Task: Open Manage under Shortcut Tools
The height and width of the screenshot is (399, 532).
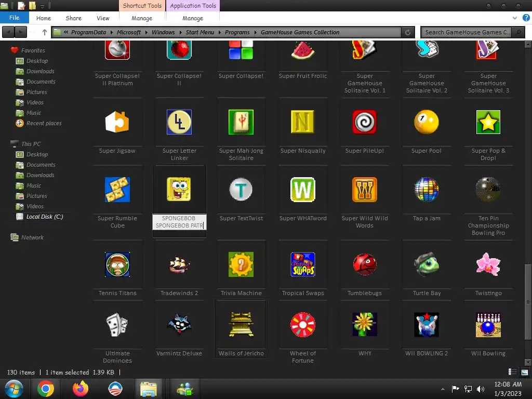Action: [142, 18]
